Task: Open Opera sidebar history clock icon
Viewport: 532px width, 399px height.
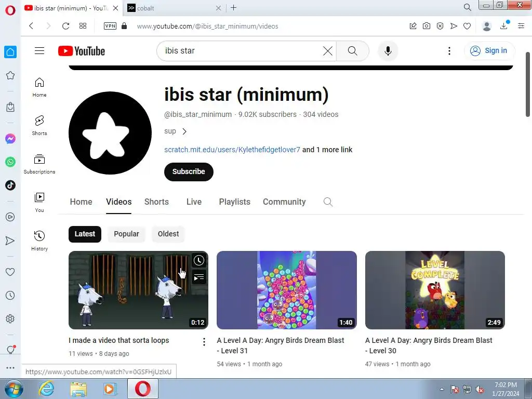Action: 10,295
